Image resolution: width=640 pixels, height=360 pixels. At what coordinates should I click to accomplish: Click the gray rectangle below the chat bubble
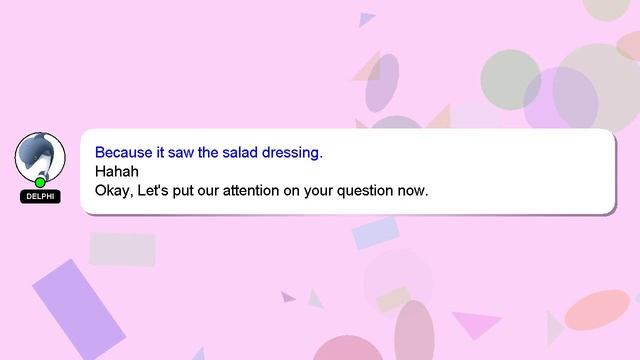(122, 249)
